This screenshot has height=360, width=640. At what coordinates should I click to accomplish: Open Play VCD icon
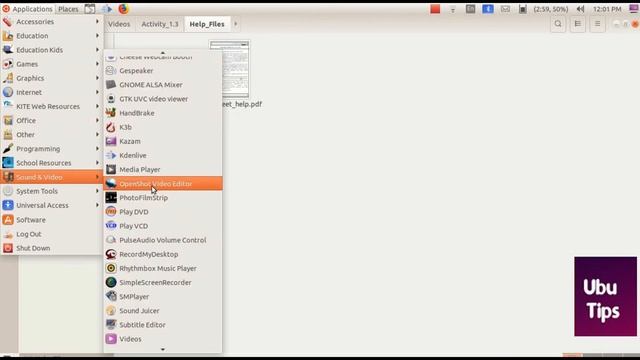[111, 226]
